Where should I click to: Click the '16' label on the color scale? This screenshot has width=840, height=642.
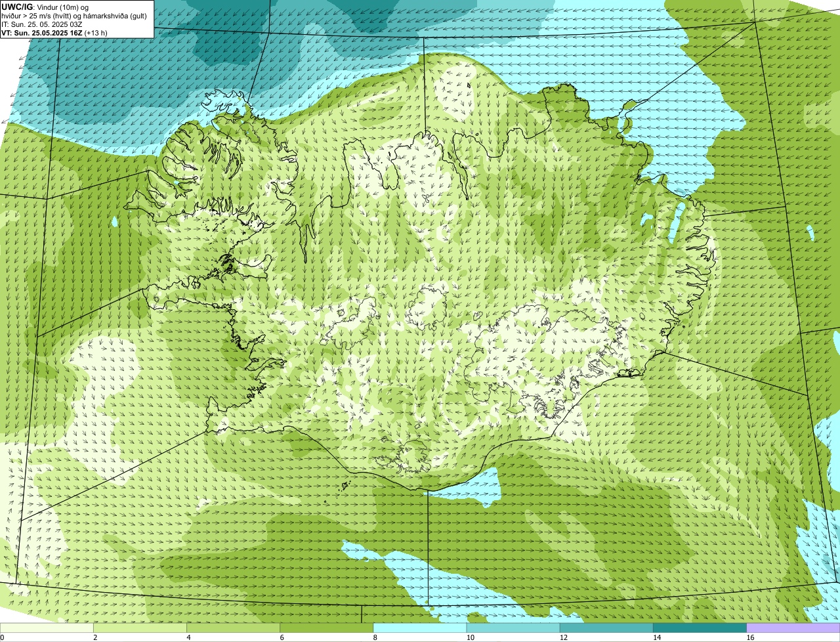tap(750, 637)
